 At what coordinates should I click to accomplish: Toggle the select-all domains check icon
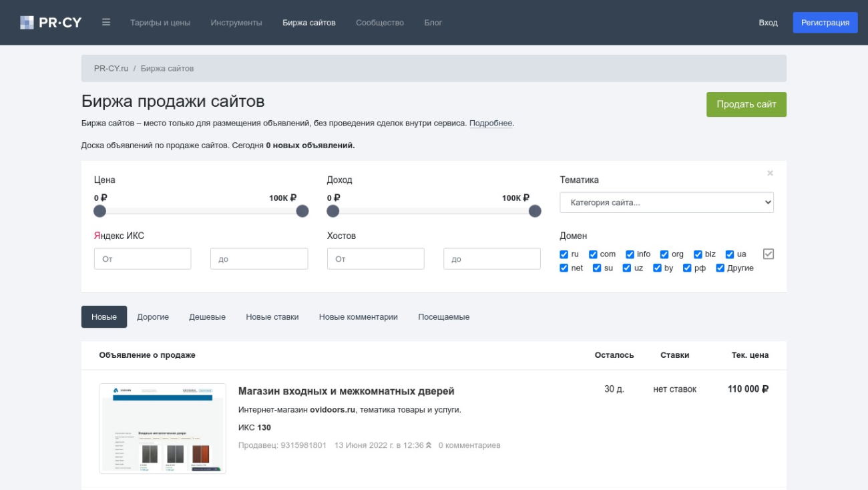pos(768,254)
